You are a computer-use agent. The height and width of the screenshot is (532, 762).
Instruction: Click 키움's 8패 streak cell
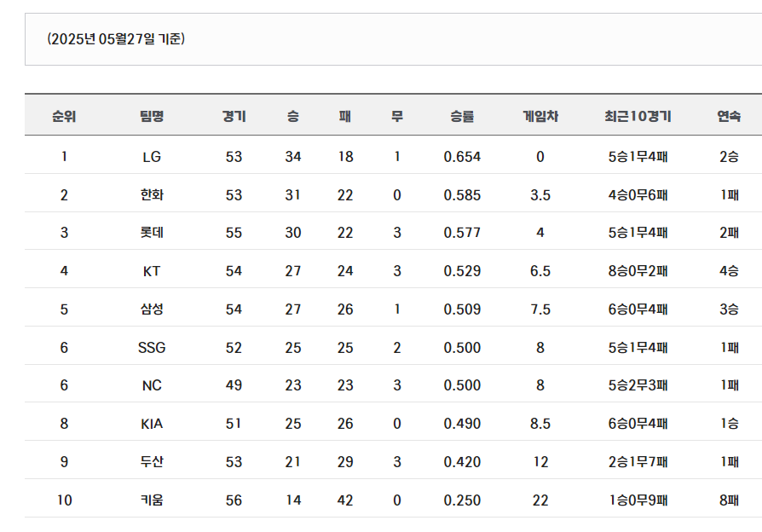click(x=729, y=500)
